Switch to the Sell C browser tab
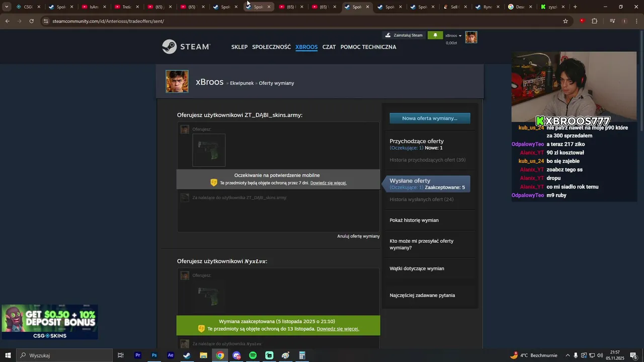Viewport: 644px width, 362px height. click(x=451, y=7)
